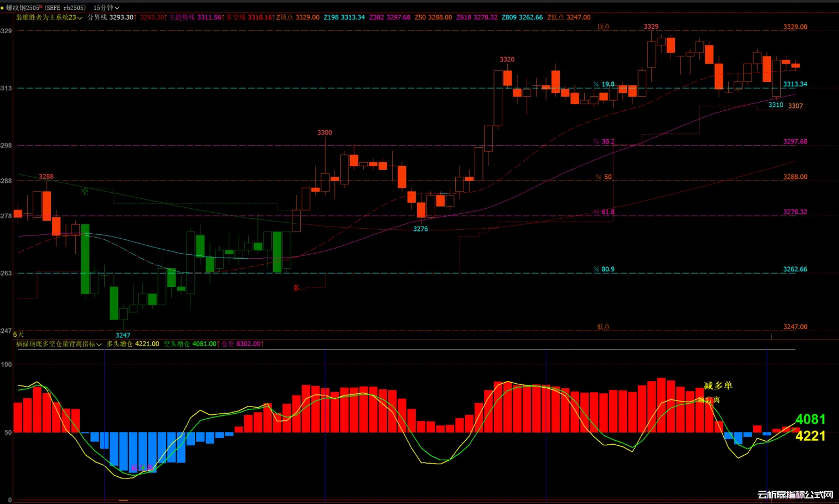Screen dimensions: 839x504
Task: Click the 5天 range label
Action: point(18,334)
